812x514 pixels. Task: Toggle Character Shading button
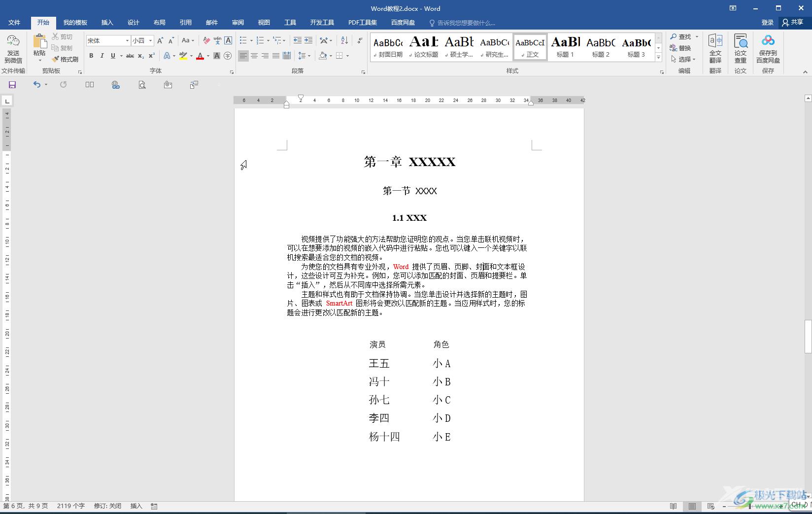(217, 56)
